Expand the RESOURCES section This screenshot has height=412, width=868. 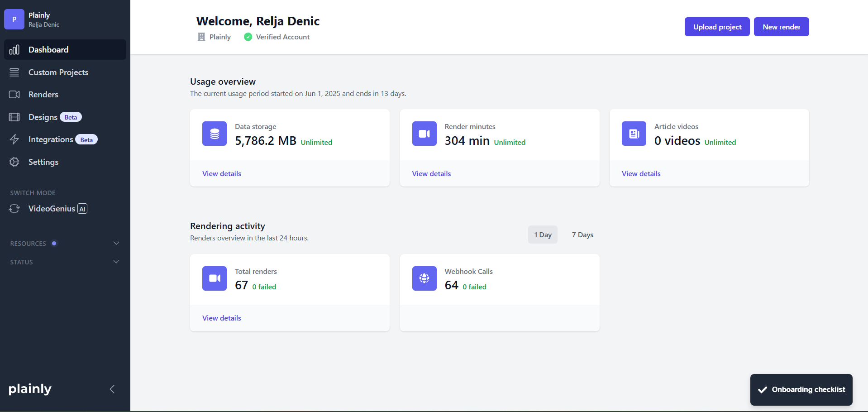click(x=116, y=243)
